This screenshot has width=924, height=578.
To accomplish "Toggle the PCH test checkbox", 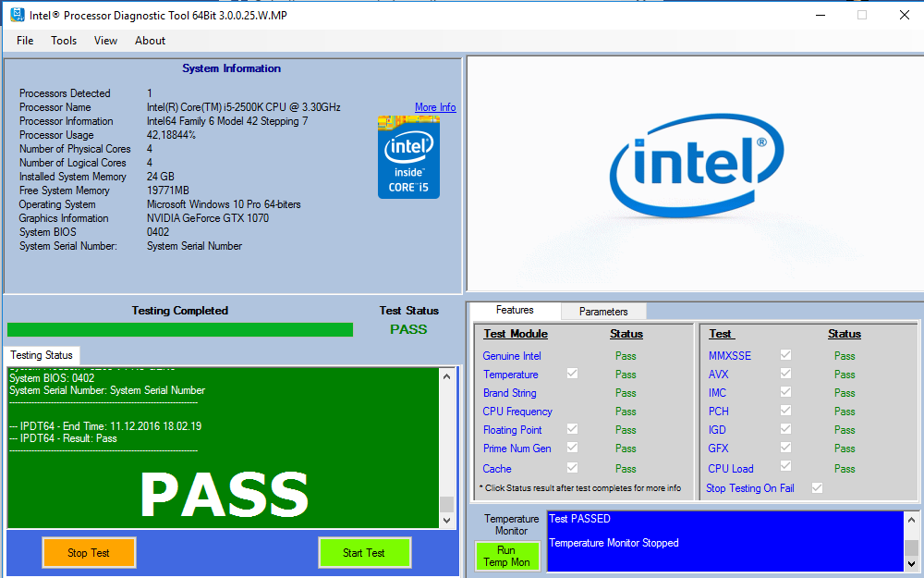I will pyautogui.click(x=785, y=410).
